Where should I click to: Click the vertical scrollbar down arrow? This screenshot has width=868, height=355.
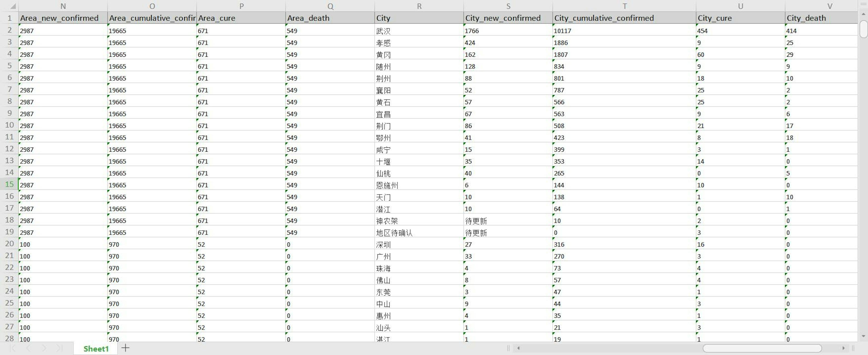(863, 336)
